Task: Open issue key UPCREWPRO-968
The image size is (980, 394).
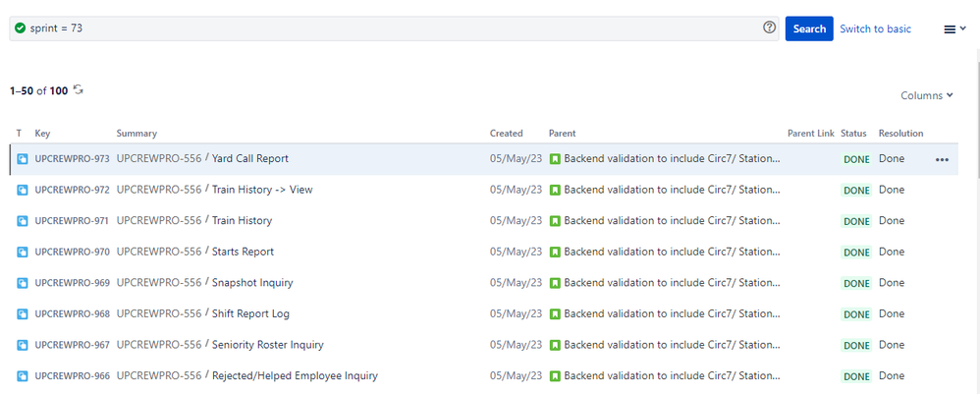Action: (x=72, y=314)
